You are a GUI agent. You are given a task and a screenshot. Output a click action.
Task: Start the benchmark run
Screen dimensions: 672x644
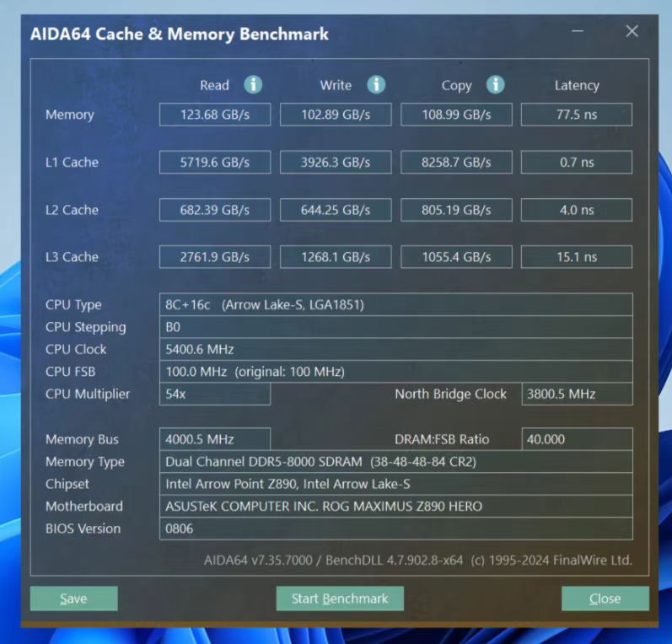340,598
